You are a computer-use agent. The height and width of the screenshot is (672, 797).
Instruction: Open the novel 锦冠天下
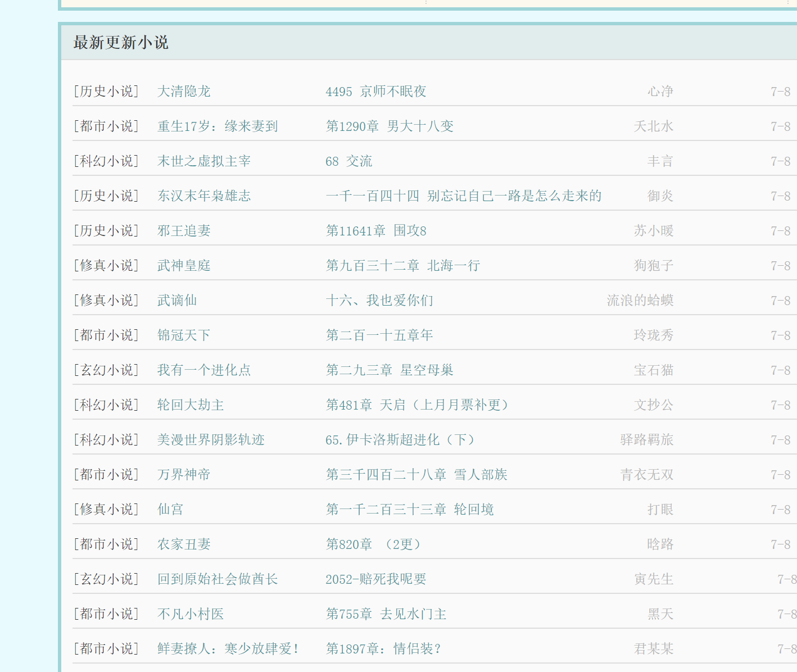coord(184,335)
